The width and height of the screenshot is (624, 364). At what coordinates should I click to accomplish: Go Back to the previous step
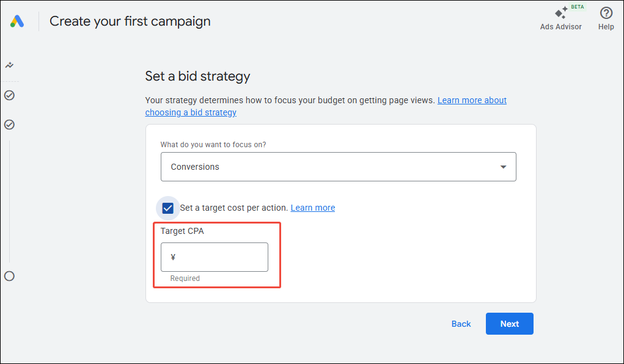(x=461, y=324)
